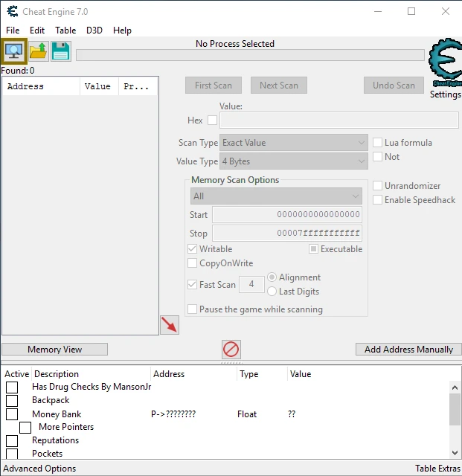This screenshot has height=476, width=462.
Task: Select Money Bank address P->????????
Action: (173, 414)
